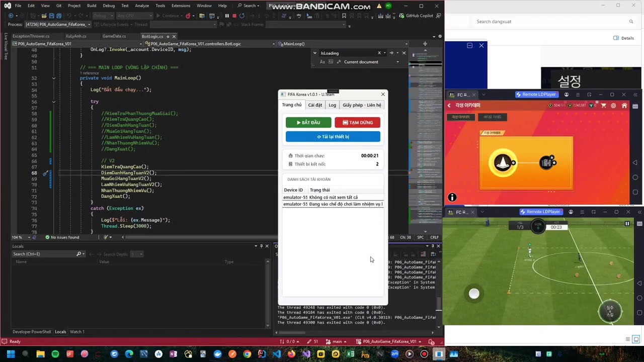Screen dimensions: 644x362
Task: Tap the glowing cone training node
Action: (503, 162)
